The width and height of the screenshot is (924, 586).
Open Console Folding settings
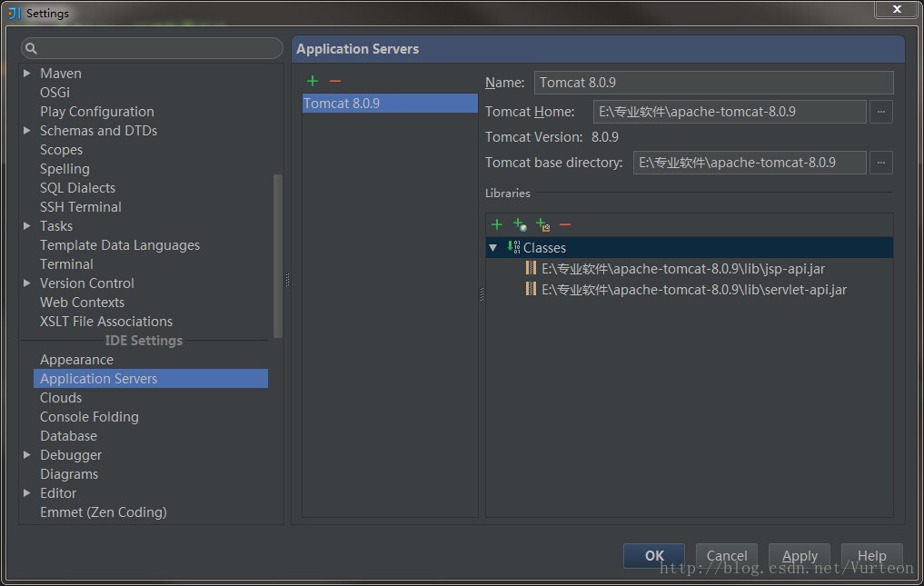(90, 417)
